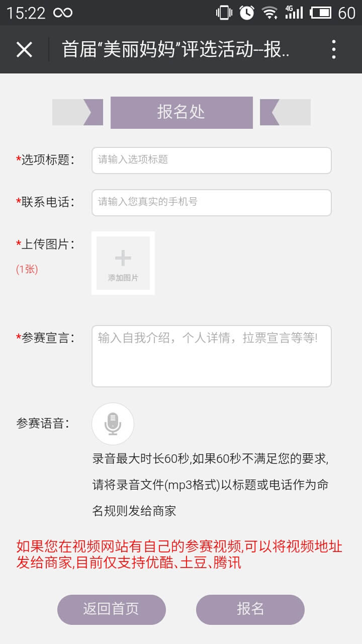The width and height of the screenshot is (362, 644).
Task: Tap the Wi-Fi status bar icon
Action: pyautogui.click(x=270, y=13)
